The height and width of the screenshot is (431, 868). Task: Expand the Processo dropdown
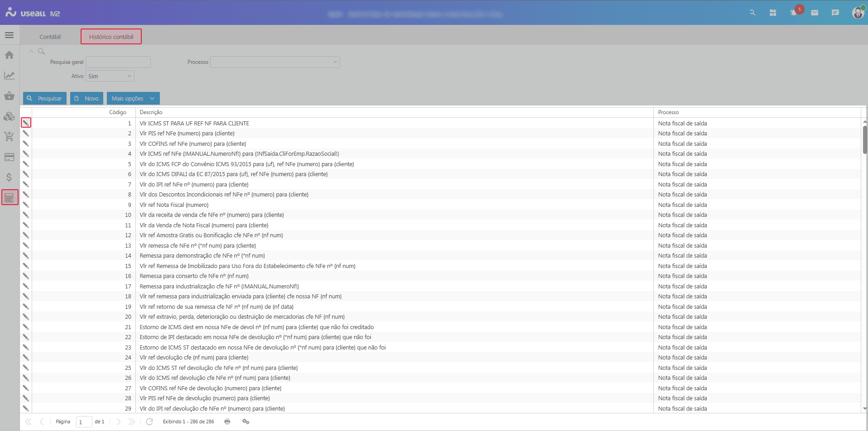pyautogui.click(x=275, y=62)
